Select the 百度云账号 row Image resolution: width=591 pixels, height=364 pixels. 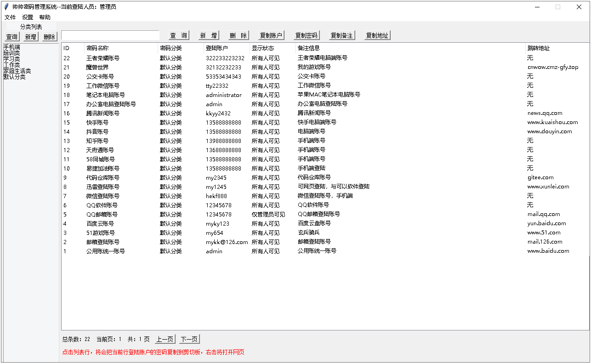[325, 223]
